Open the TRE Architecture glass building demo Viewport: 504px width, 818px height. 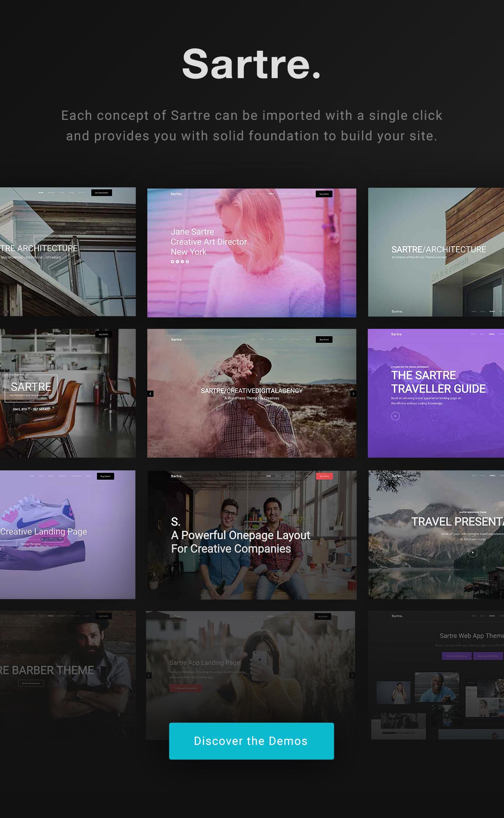pyautogui.click(x=68, y=252)
